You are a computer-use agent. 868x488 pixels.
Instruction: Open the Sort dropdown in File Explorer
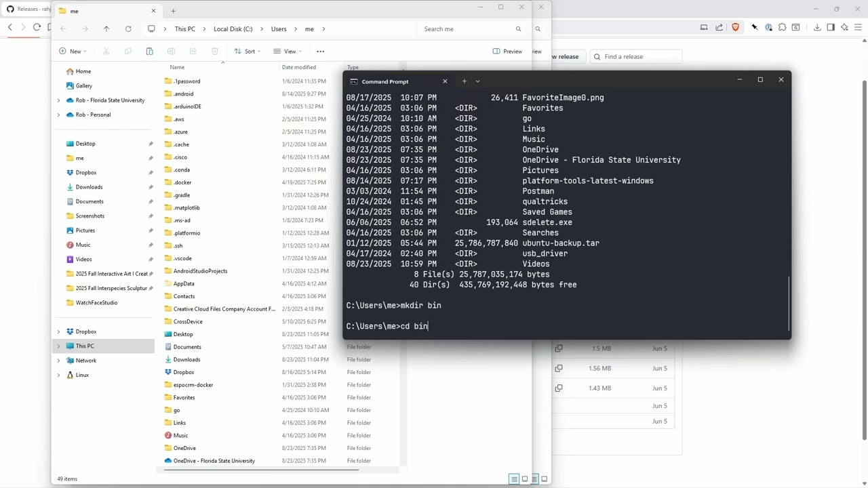(247, 52)
